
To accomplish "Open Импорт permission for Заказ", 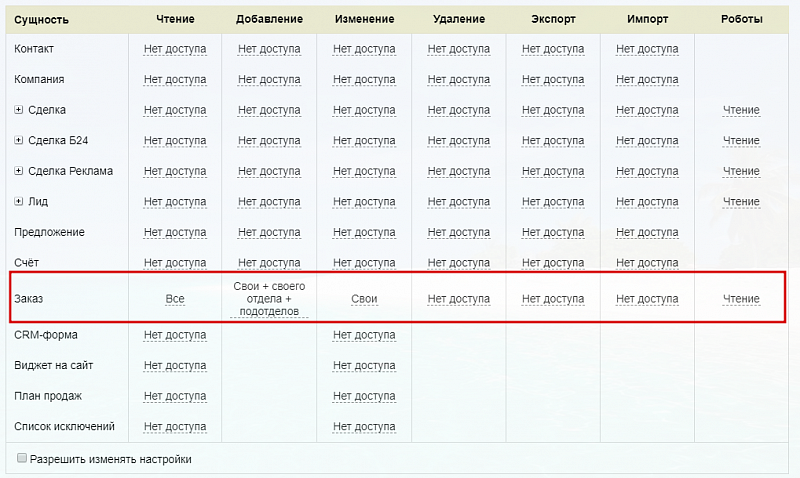I will (x=647, y=299).
